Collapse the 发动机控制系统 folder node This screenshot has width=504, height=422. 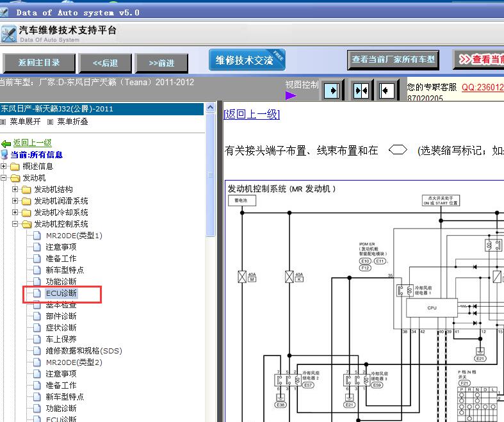click(15, 224)
